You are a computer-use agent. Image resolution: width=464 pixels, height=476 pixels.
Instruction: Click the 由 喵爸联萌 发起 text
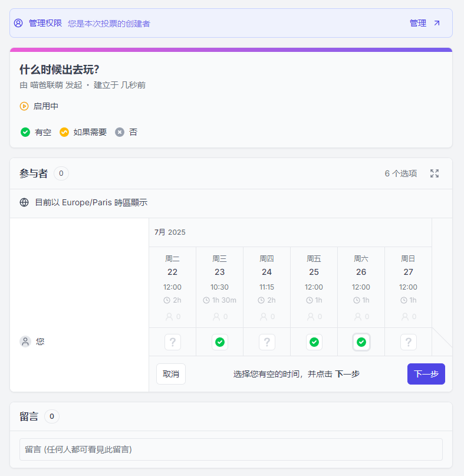tap(51, 85)
